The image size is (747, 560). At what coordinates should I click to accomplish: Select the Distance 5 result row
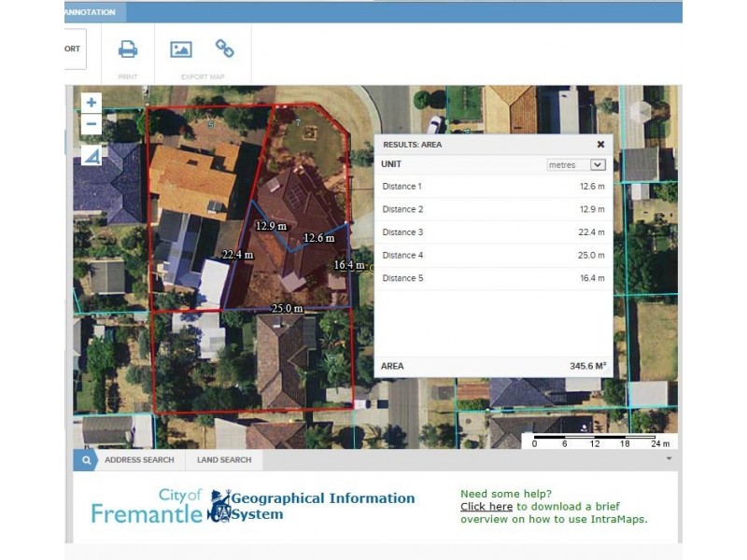pos(493,278)
